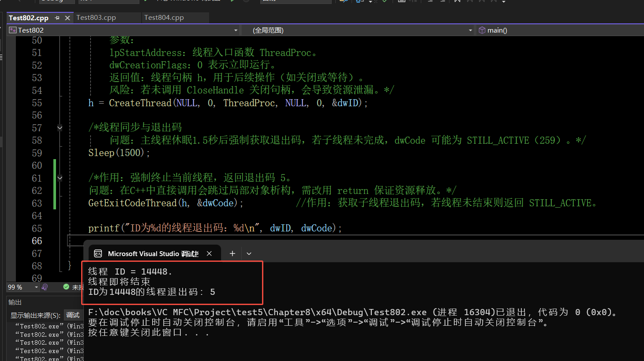Close the Test802.cpp tab
644x361 pixels.
pos(67,18)
